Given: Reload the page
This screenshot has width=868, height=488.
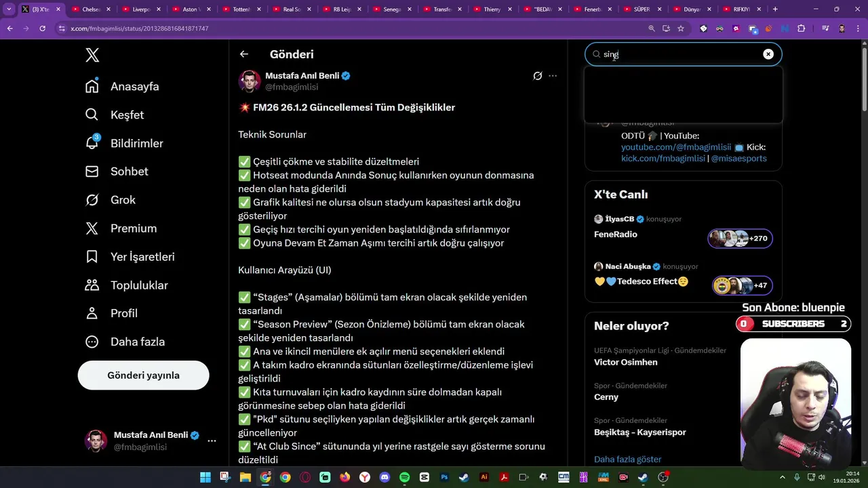Looking at the screenshot, I should [x=42, y=28].
